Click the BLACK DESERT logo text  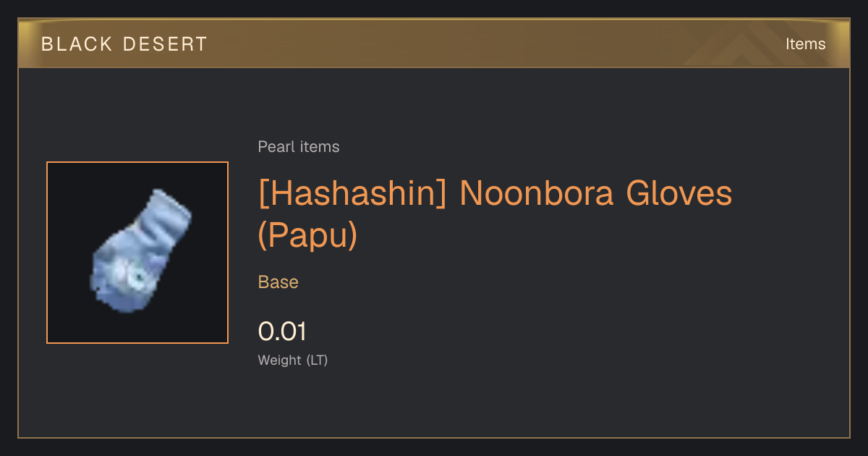(124, 44)
